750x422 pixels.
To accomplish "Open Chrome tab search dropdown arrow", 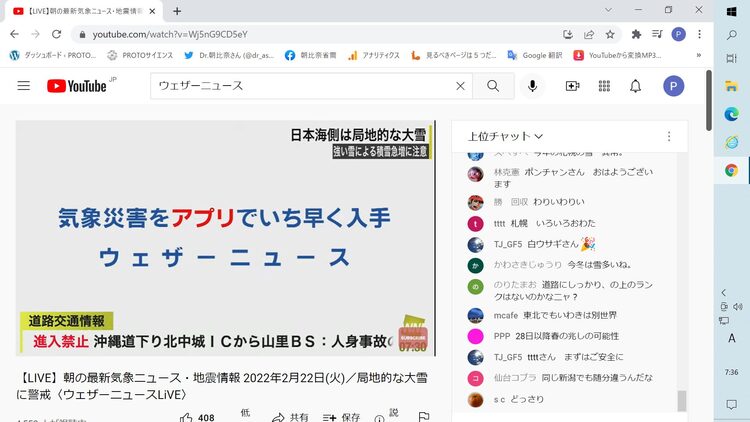I will 608,10.
